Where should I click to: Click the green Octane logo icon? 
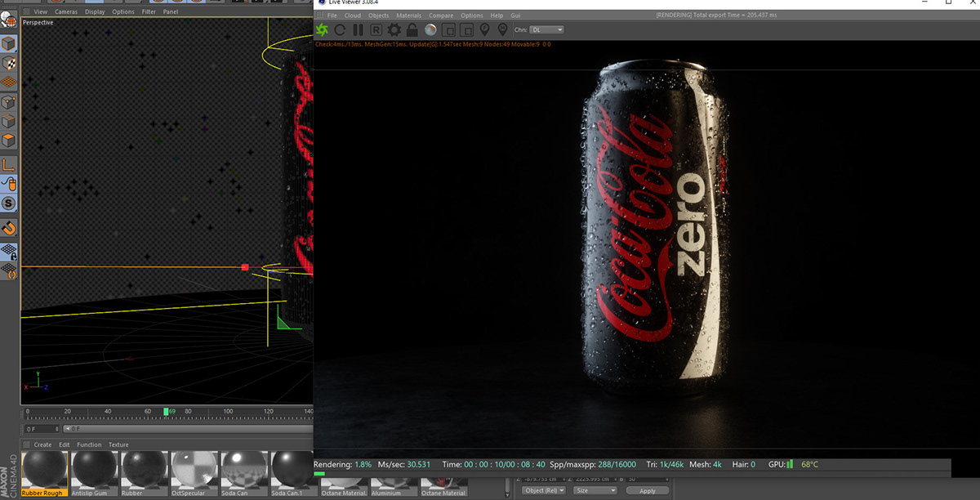[323, 29]
